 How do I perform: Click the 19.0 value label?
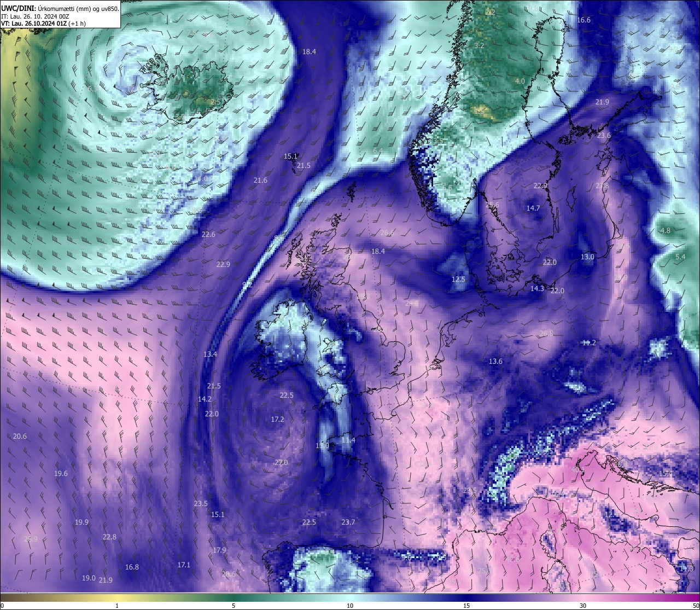(89, 578)
